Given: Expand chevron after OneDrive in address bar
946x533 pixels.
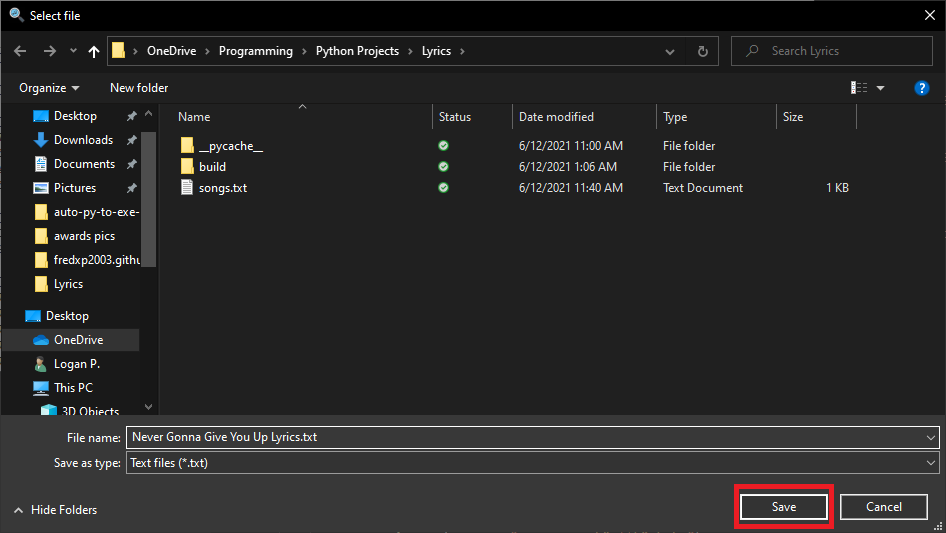Looking at the screenshot, I should (x=207, y=51).
